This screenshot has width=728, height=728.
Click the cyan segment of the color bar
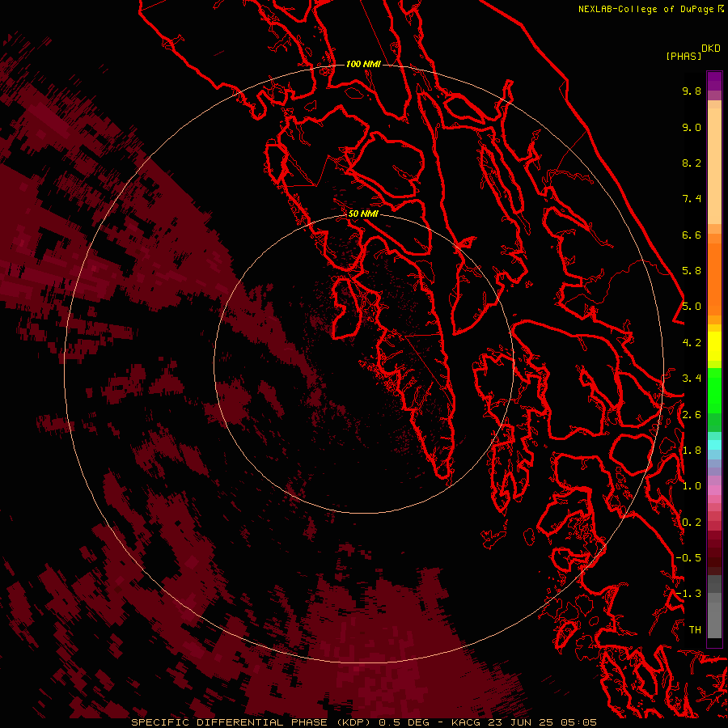pyautogui.click(x=714, y=445)
